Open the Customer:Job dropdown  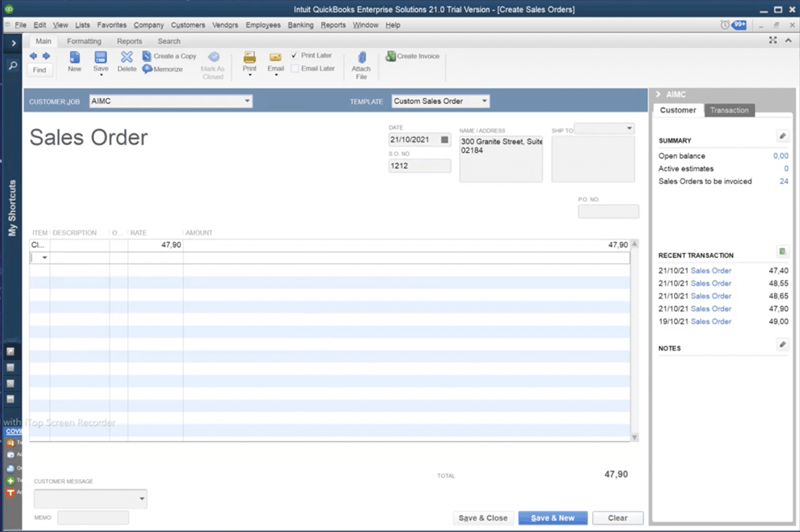(x=247, y=101)
